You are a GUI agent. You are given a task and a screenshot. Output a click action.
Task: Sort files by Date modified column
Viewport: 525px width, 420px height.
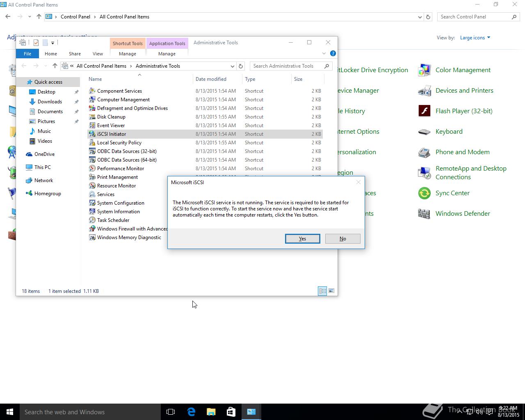pyautogui.click(x=217, y=79)
